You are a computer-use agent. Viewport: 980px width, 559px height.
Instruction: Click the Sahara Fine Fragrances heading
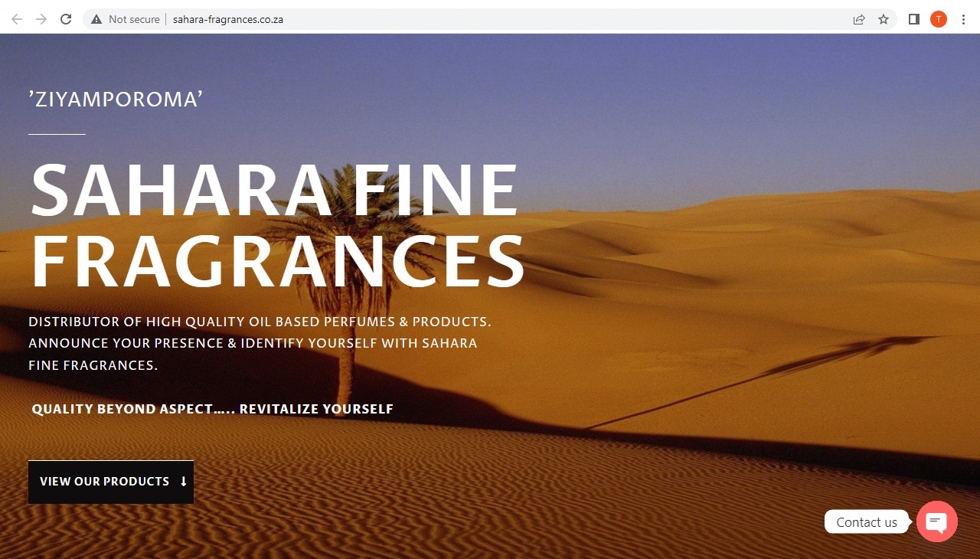coord(276,226)
